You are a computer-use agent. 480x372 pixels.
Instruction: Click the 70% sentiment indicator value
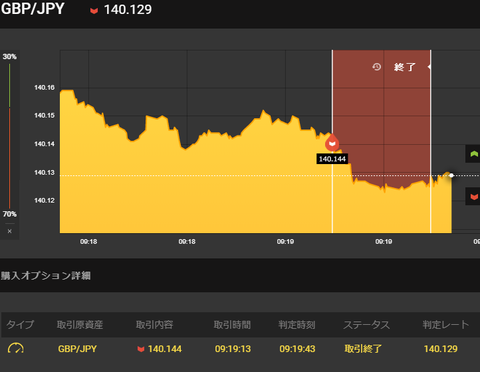(x=10, y=214)
